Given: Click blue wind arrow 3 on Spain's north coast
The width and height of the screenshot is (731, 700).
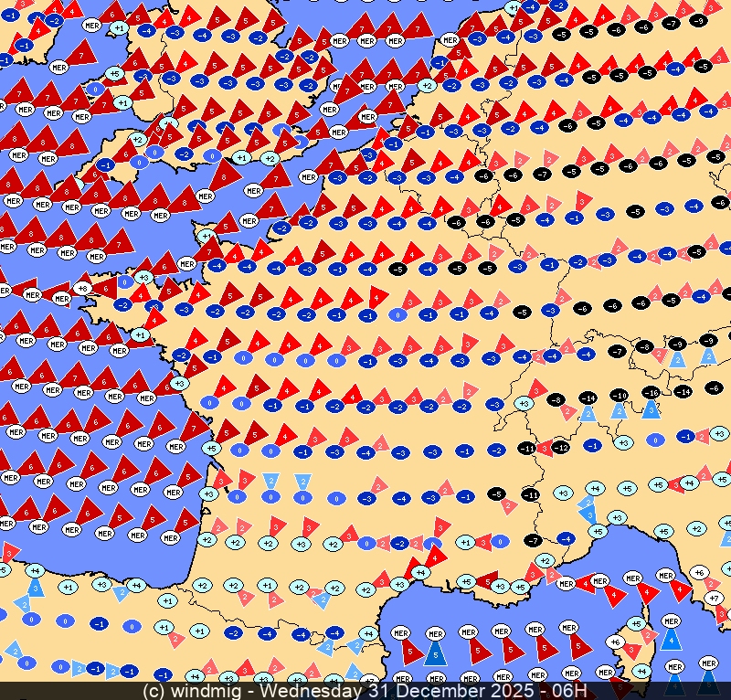Looking at the screenshot, I should tap(35, 587).
